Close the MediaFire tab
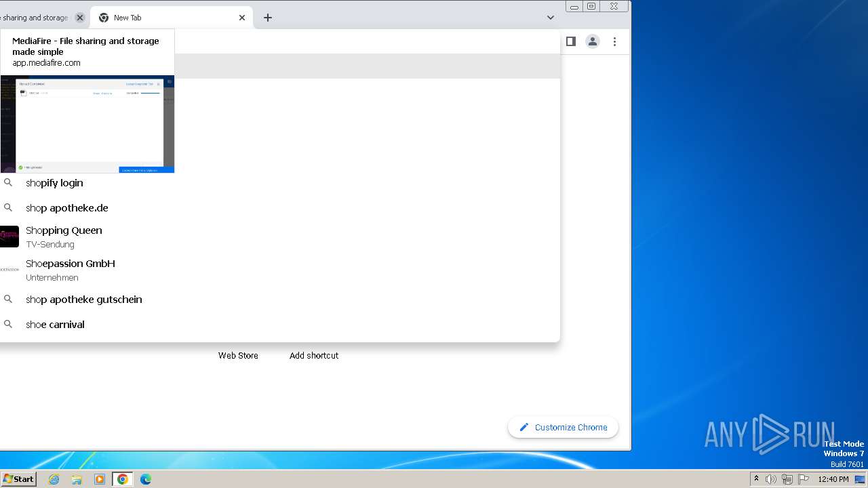This screenshot has width=868, height=488. (x=79, y=18)
